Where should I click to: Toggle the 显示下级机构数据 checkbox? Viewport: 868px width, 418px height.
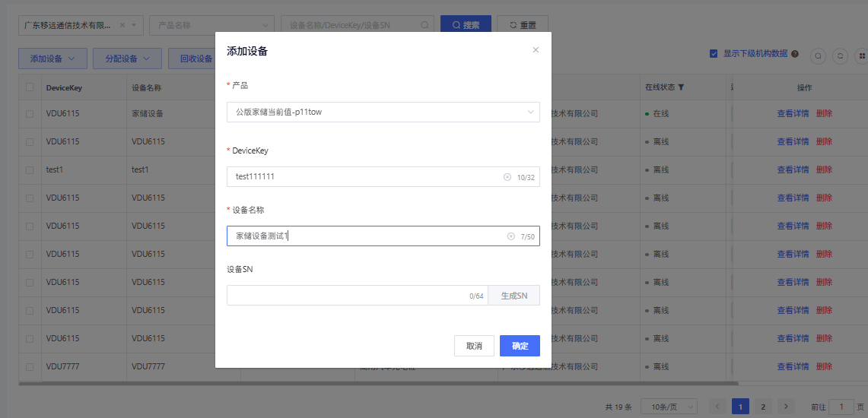coord(714,54)
